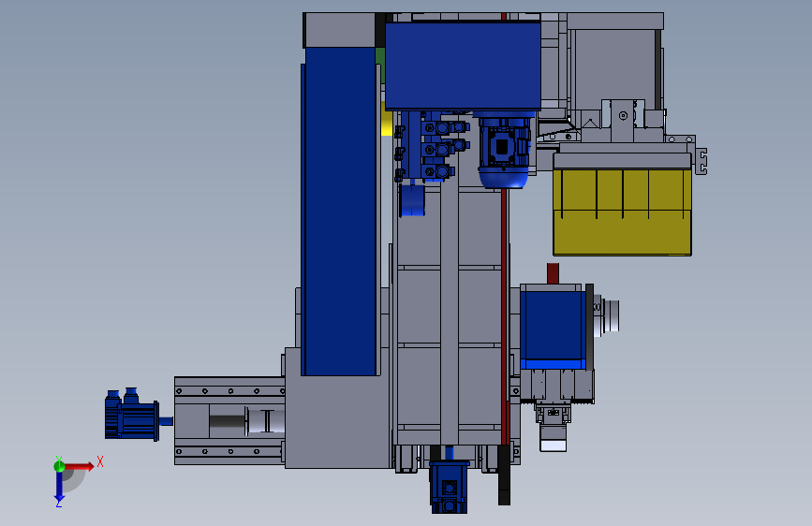Image resolution: width=812 pixels, height=526 pixels.
Task: Select the blue square housing on right side
Action: coord(554,330)
